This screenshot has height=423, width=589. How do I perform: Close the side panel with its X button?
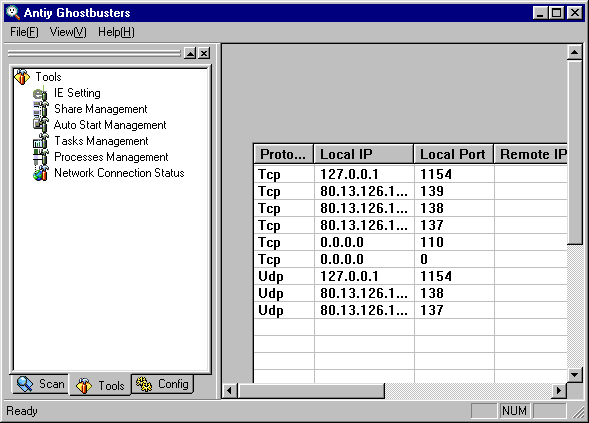(x=204, y=53)
